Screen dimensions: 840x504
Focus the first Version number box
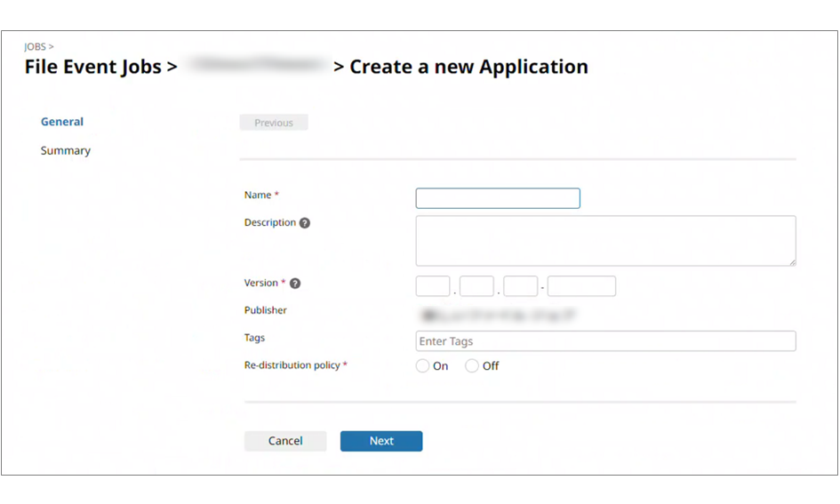(x=433, y=286)
